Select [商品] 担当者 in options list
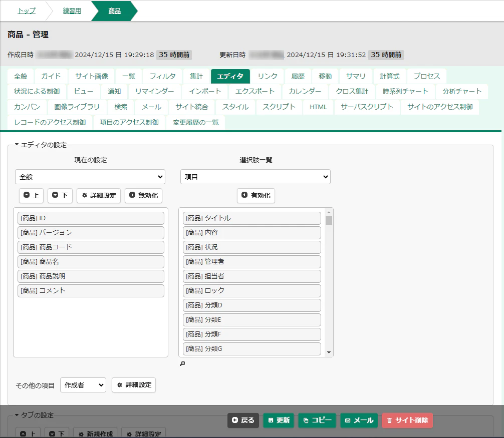The height and width of the screenshot is (438, 504). pos(252,276)
